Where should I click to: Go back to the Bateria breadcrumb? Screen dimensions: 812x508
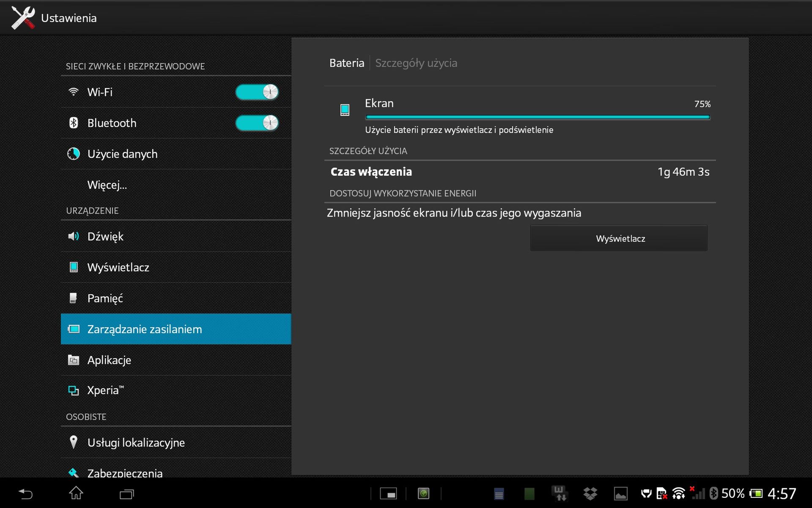346,63
